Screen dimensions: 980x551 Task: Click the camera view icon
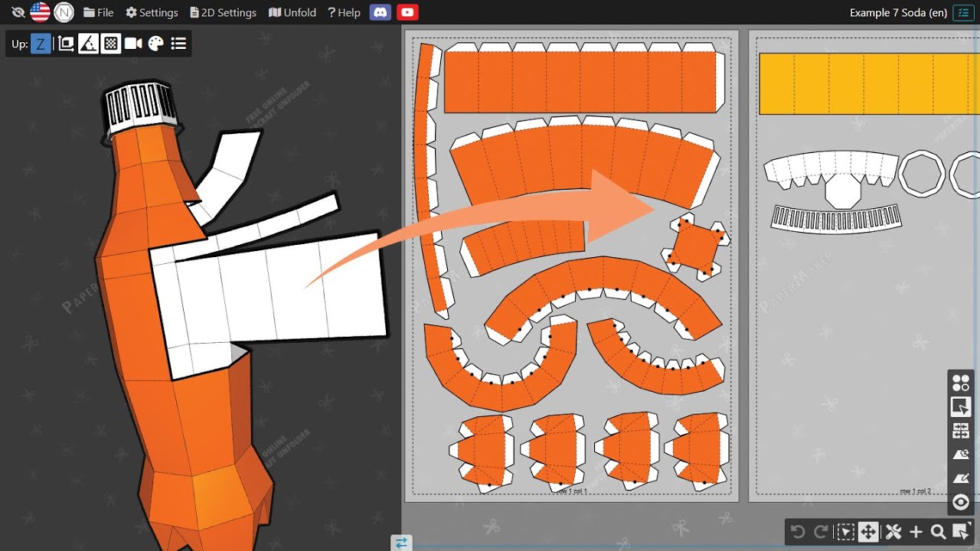coord(133,44)
